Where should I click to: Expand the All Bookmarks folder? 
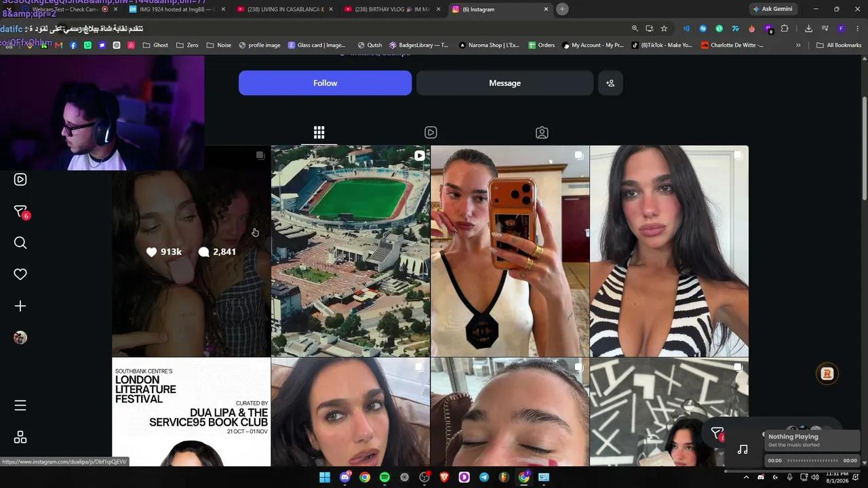tap(839, 45)
